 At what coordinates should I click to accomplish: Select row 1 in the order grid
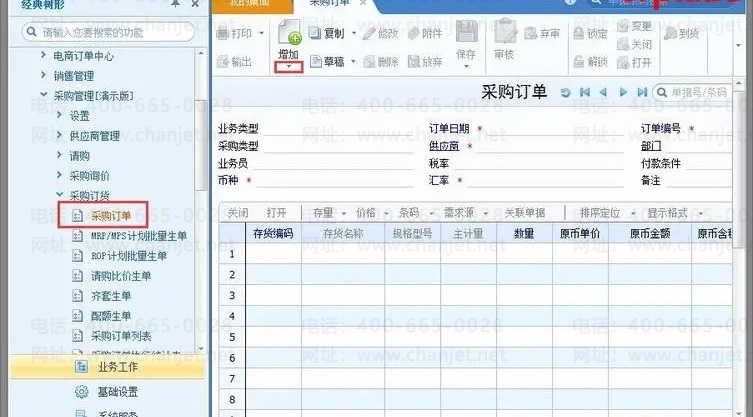pyautogui.click(x=232, y=254)
